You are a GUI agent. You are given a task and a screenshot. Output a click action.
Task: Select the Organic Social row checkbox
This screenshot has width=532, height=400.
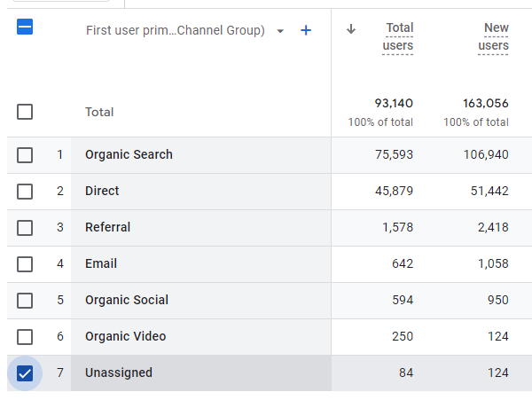(x=25, y=301)
